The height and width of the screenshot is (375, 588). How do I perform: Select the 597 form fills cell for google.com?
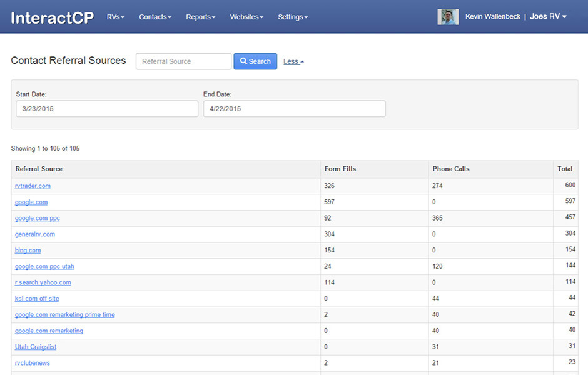click(x=374, y=202)
